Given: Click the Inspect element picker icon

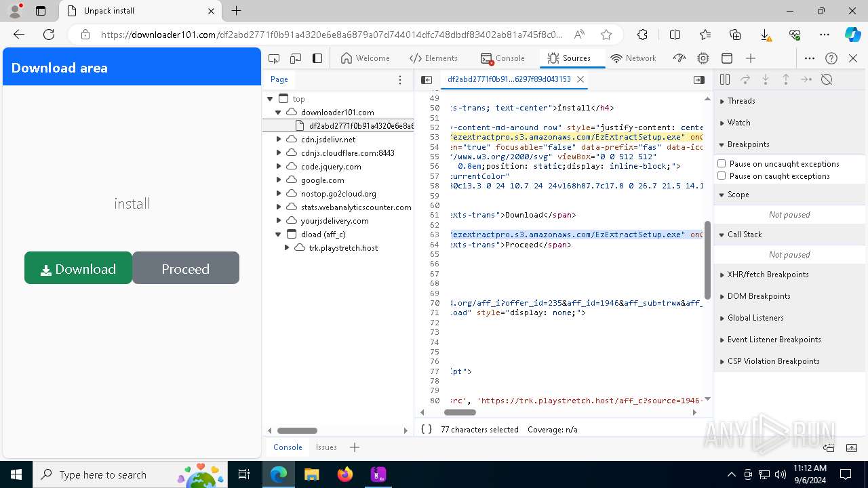Looking at the screenshot, I should 274,58.
